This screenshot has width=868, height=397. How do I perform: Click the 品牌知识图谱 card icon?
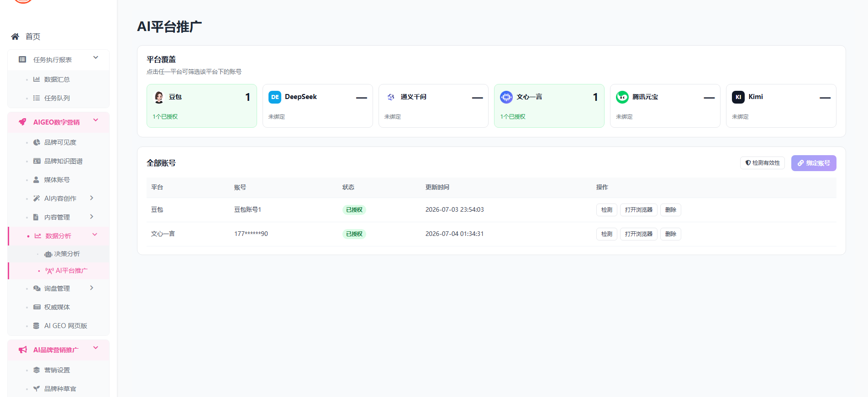pos(37,161)
